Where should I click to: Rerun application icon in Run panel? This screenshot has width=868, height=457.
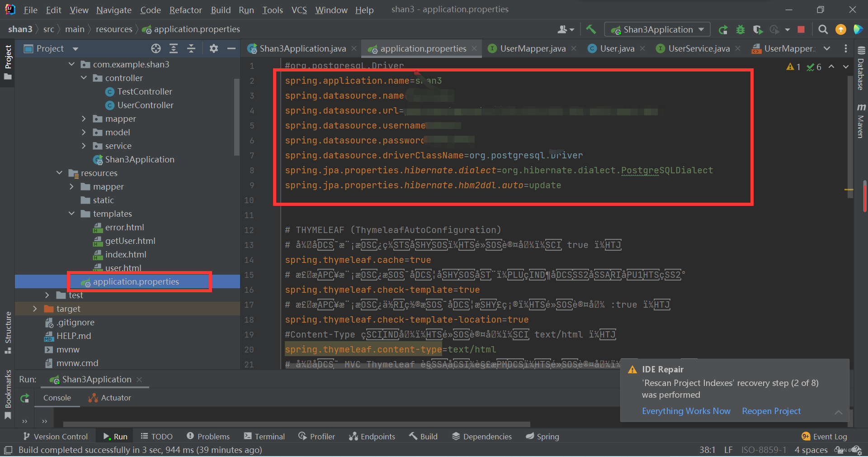(x=25, y=398)
